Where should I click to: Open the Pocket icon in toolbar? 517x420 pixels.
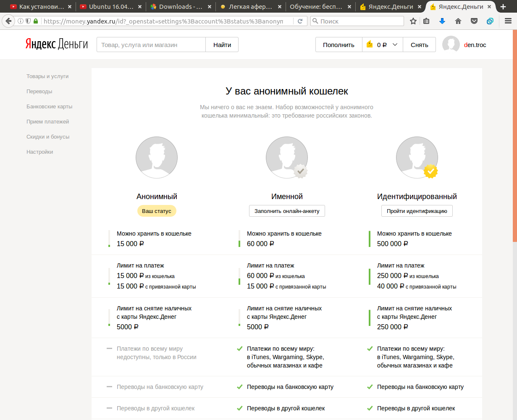click(x=474, y=21)
